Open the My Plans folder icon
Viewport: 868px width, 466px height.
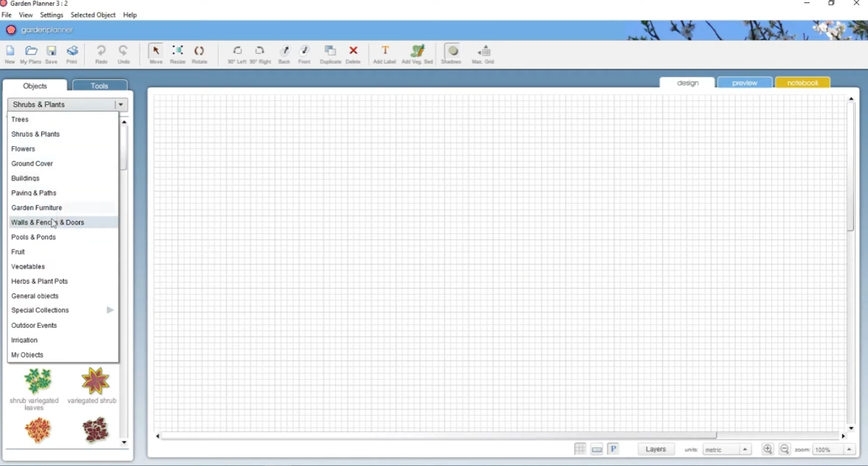click(31, 54)
